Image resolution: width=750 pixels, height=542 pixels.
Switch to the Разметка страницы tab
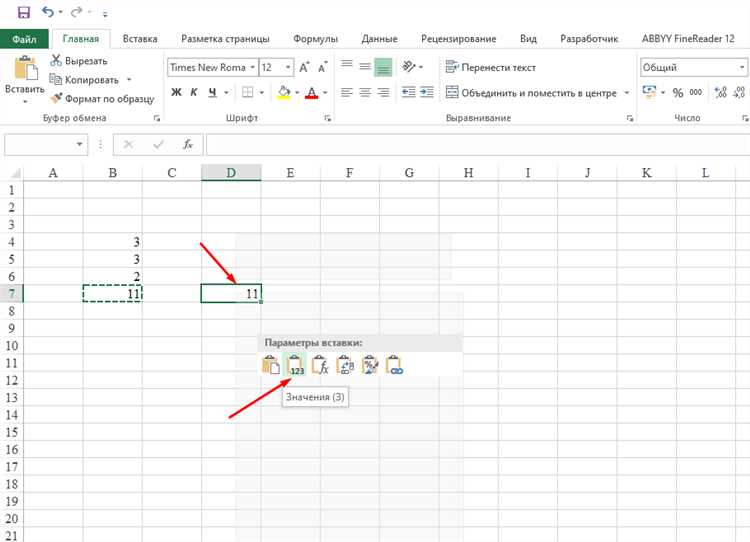[x=225, y=39]
